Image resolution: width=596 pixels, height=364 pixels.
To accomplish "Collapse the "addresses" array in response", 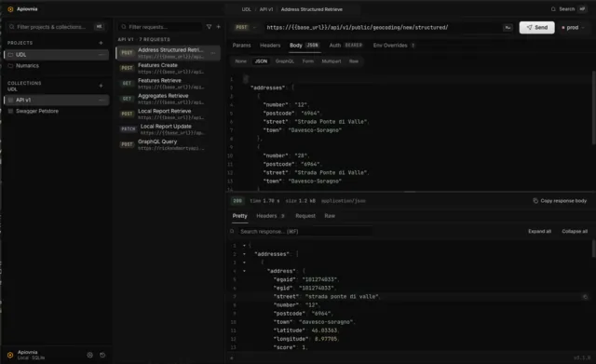I will coord(244,254).
